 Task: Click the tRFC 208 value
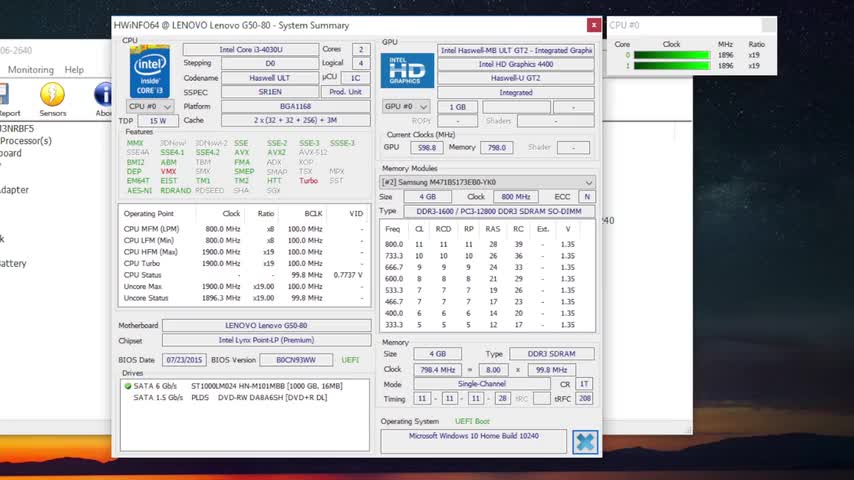[x=584, y=399]
